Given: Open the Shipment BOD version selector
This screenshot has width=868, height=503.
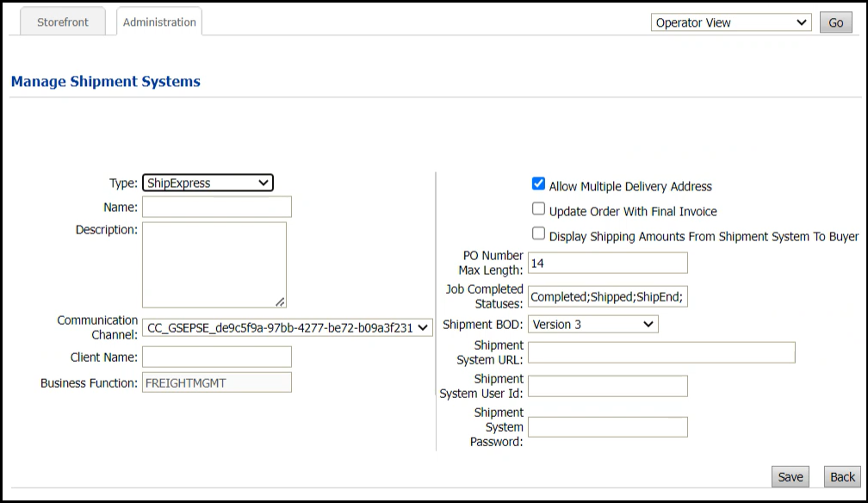Looking at the screenshot, I should [592, 324].
